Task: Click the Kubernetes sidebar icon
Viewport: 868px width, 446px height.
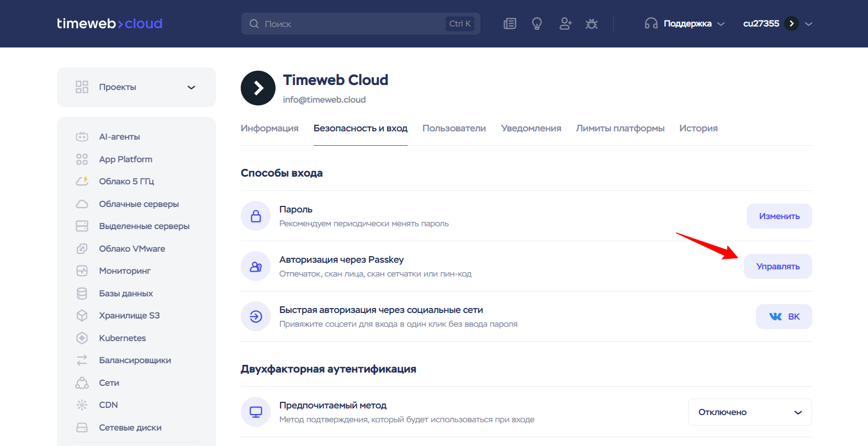Action: point(82,338)
